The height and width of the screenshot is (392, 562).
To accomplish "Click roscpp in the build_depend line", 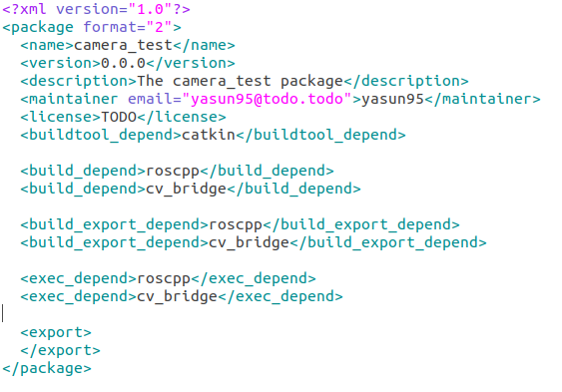I will click(173, 172).
